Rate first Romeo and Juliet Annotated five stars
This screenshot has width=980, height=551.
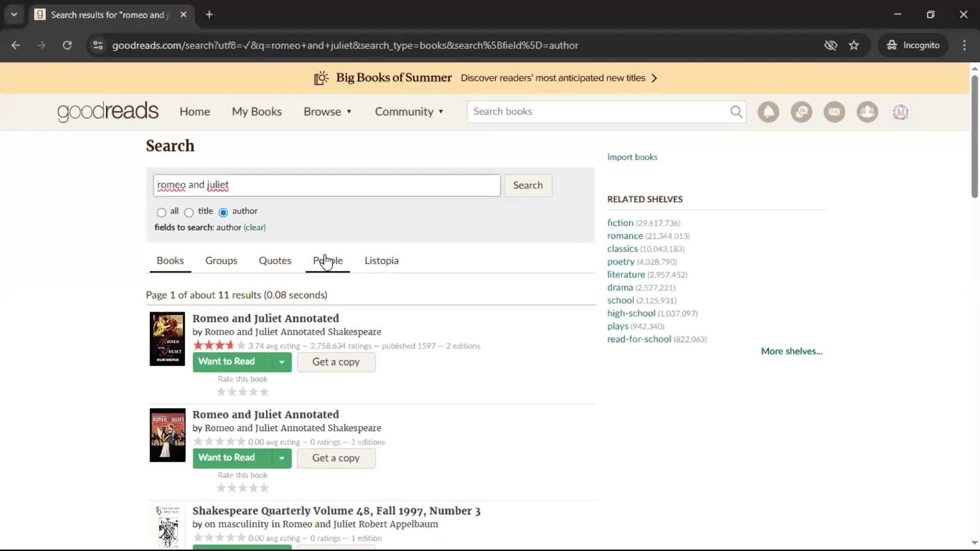click(264, 392)
